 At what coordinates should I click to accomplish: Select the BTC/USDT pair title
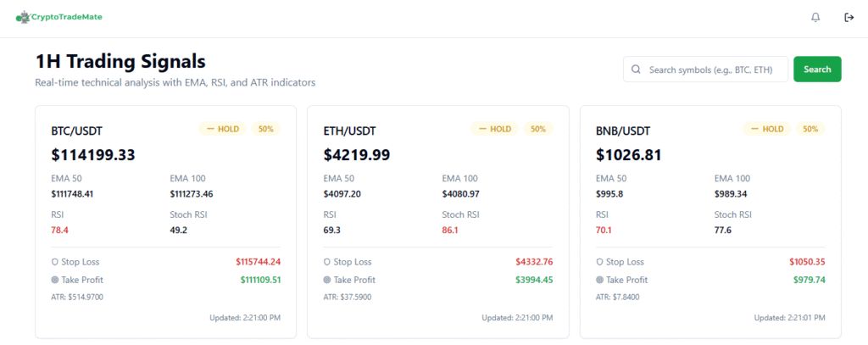tap(76, 131)
